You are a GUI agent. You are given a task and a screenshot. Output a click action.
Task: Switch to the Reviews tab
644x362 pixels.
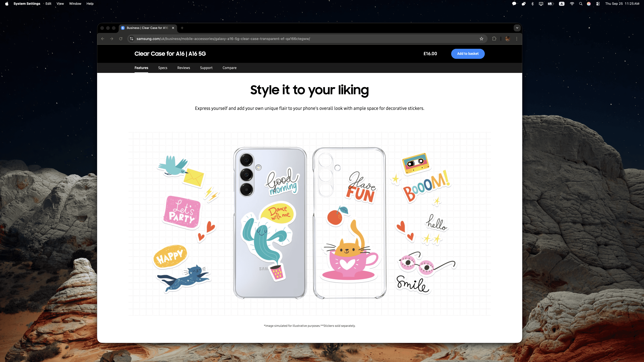(x=184, y=68)
